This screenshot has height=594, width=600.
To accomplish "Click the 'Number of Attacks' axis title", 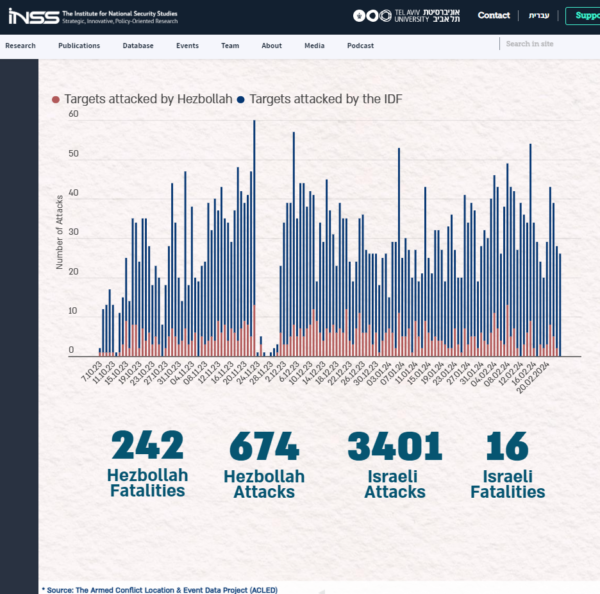I will pos(59,232).
